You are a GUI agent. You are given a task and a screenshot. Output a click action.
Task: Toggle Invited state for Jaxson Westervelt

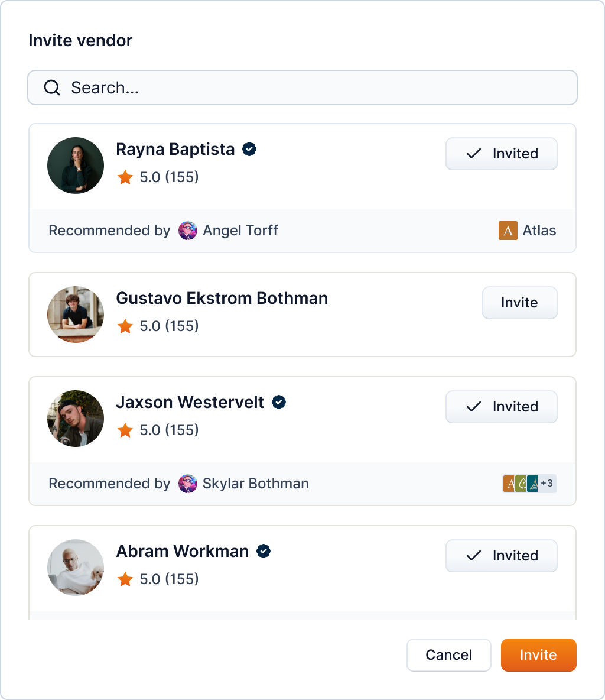[x=501, y=407]
